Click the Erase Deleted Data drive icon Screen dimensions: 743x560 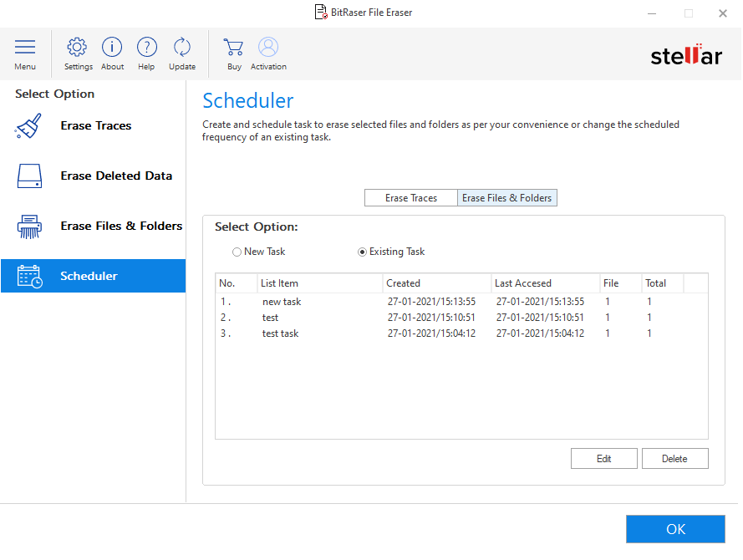coord(29,176)
